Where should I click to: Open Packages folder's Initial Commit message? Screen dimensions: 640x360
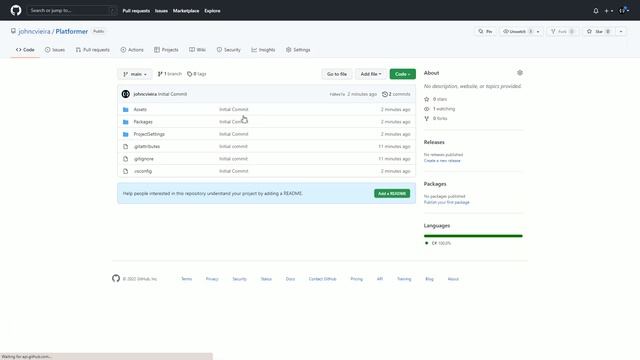tap(233, 122)
